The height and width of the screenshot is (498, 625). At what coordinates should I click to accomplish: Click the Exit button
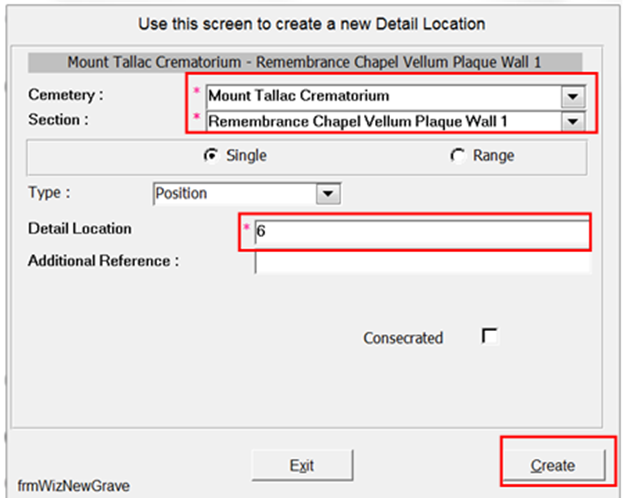pos(302,465)
